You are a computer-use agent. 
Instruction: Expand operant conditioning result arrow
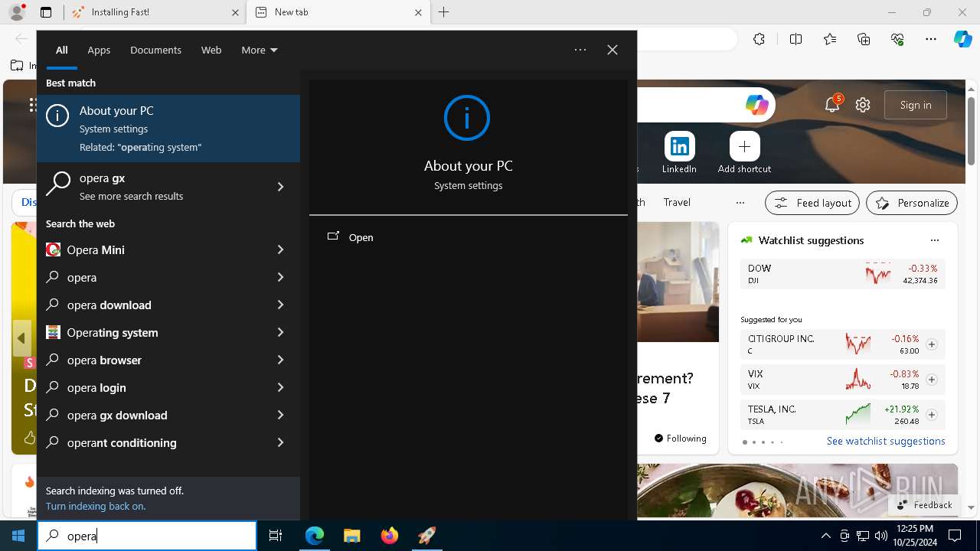[280, 442]
